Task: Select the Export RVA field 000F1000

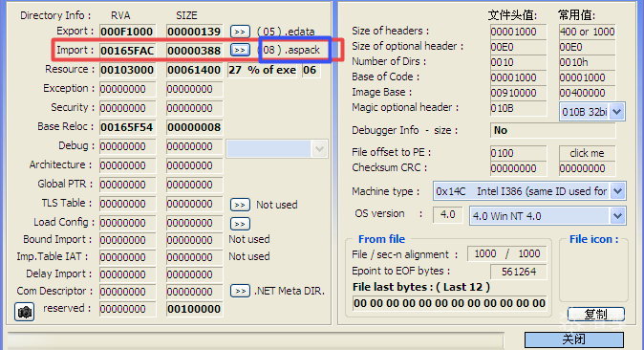Action: click(128, 32)
